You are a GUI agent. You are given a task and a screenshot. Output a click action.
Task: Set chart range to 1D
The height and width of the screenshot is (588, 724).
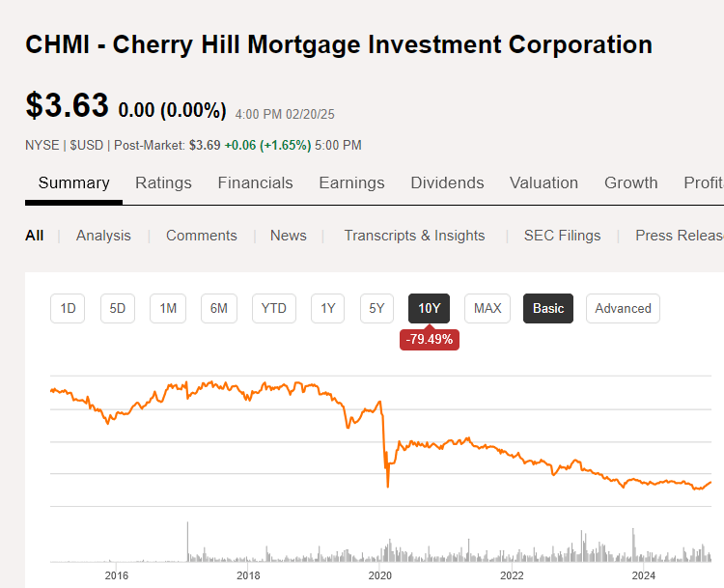68,308
